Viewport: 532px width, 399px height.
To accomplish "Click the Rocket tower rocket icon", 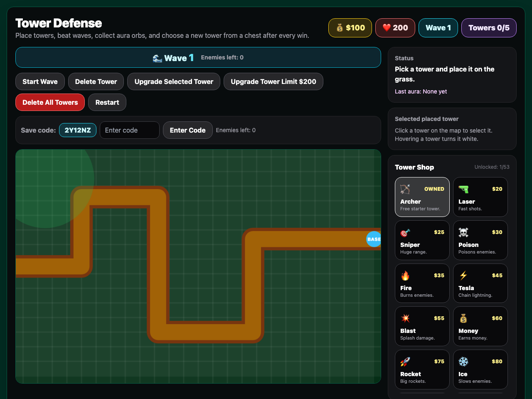I will pyautogui.click(x=405, y=362).
